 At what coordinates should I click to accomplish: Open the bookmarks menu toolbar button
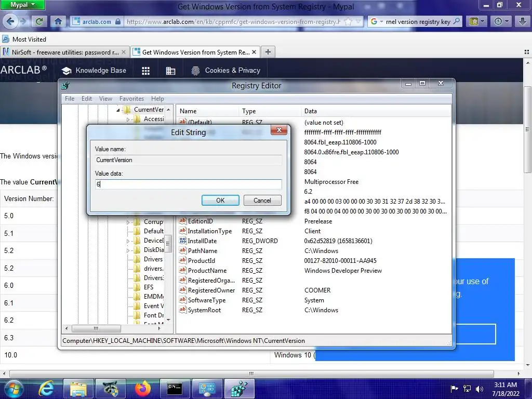(x=476, y=21)
